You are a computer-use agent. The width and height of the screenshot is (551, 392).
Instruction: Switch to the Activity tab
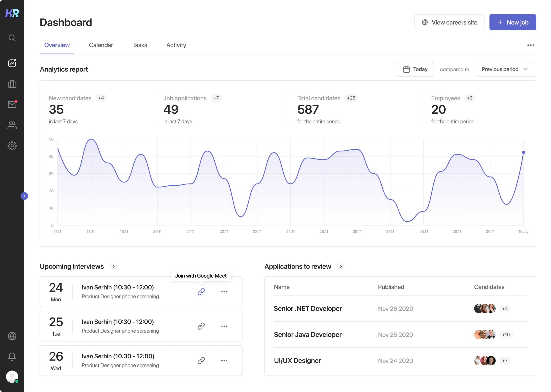176,45
